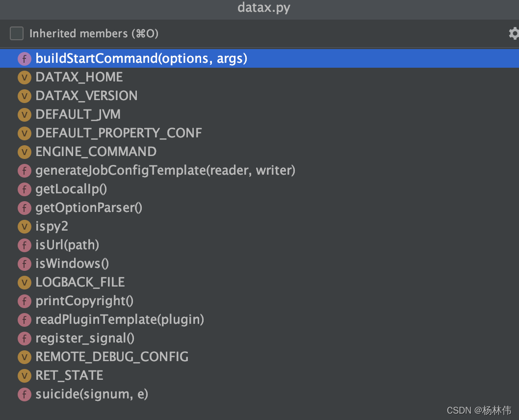
Task: Select the DATAX_VERSION variable entry
Action: click(x=86, y=96)
